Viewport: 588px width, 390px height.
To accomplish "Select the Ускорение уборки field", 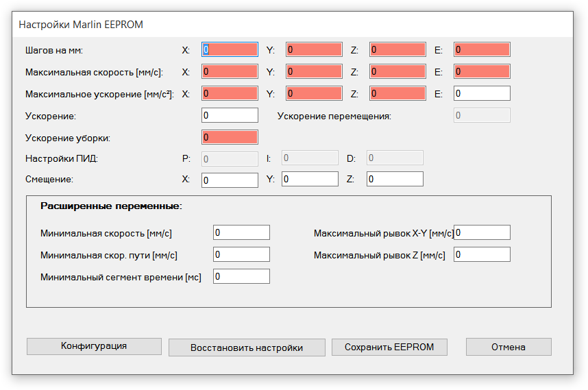I will coord(230,137).
